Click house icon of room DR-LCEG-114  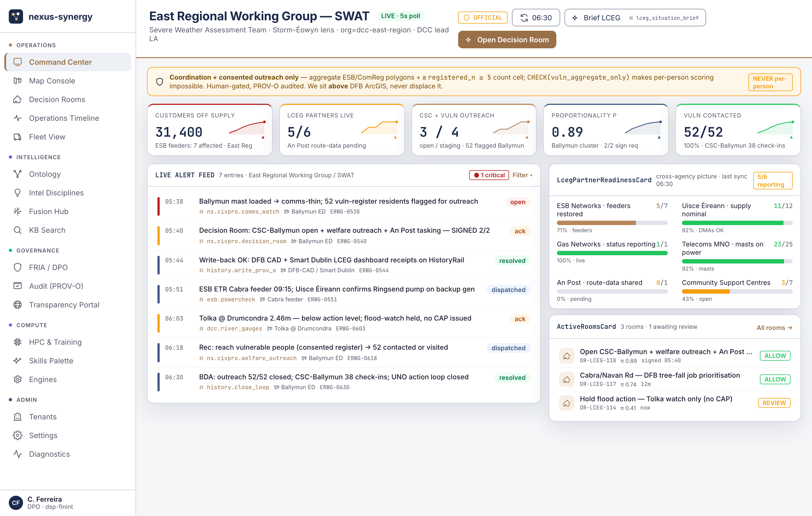coord(566,403)
